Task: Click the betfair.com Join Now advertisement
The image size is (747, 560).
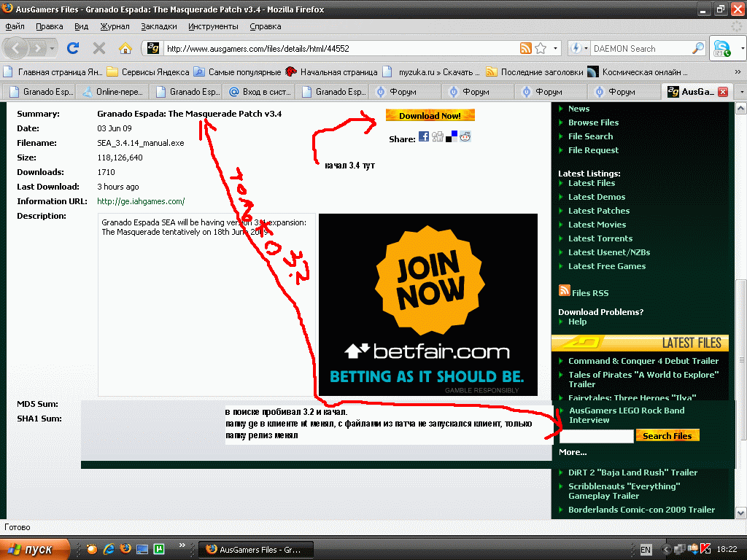Action: 427,305
